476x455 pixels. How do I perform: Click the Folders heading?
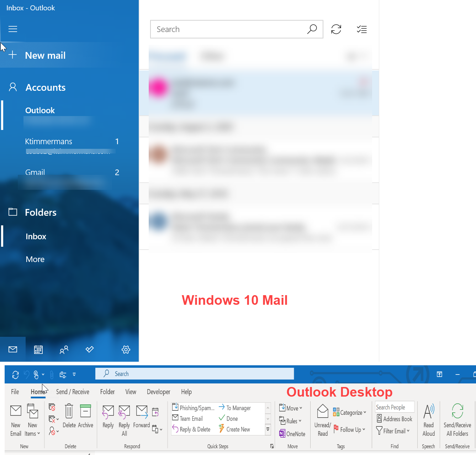pos(41,212)
